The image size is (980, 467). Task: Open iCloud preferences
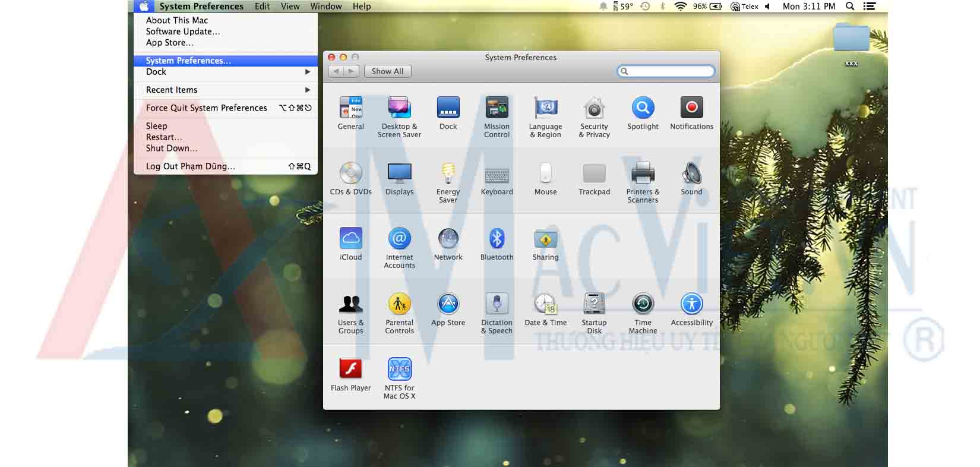[x=350, y=244]
